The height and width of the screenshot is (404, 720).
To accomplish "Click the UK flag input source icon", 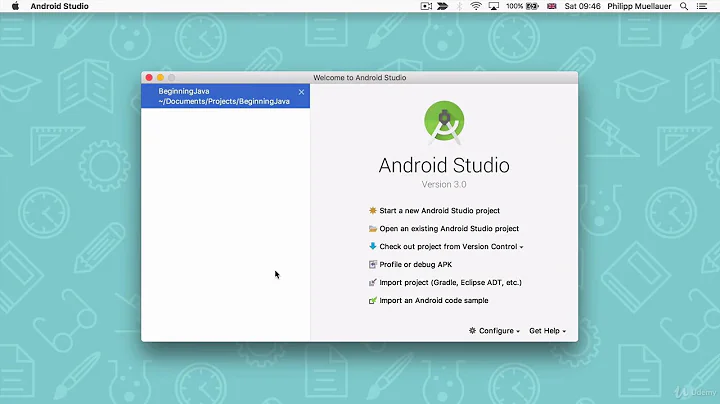I will tap(552, 6).
